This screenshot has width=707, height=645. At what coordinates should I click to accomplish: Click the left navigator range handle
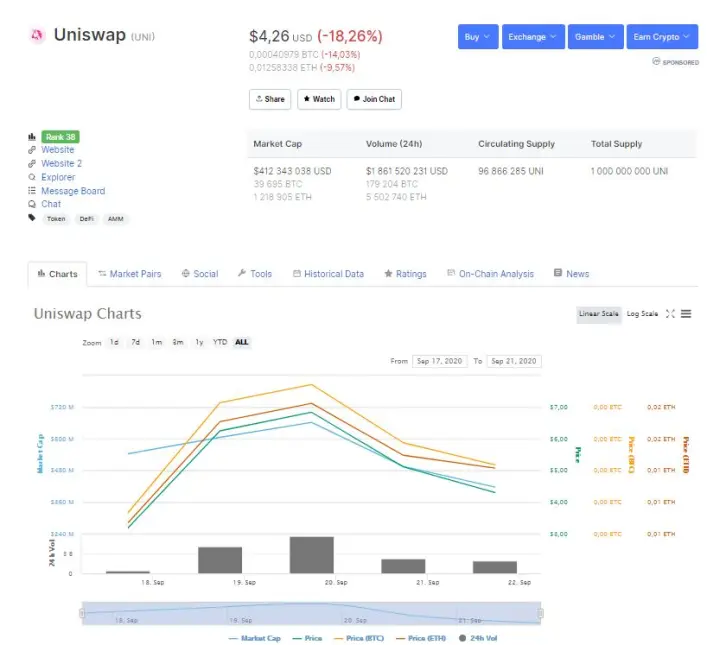pos(82,613)
